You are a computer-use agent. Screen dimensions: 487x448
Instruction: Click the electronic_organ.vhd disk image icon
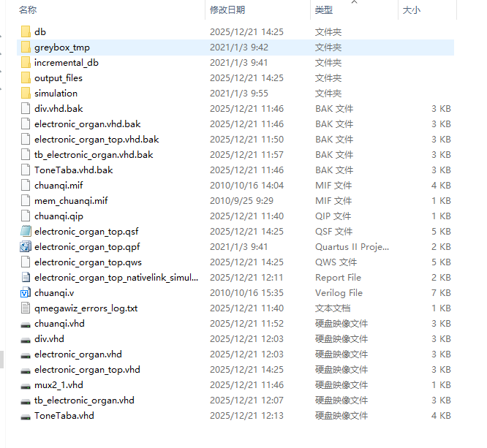click(26, 355)
